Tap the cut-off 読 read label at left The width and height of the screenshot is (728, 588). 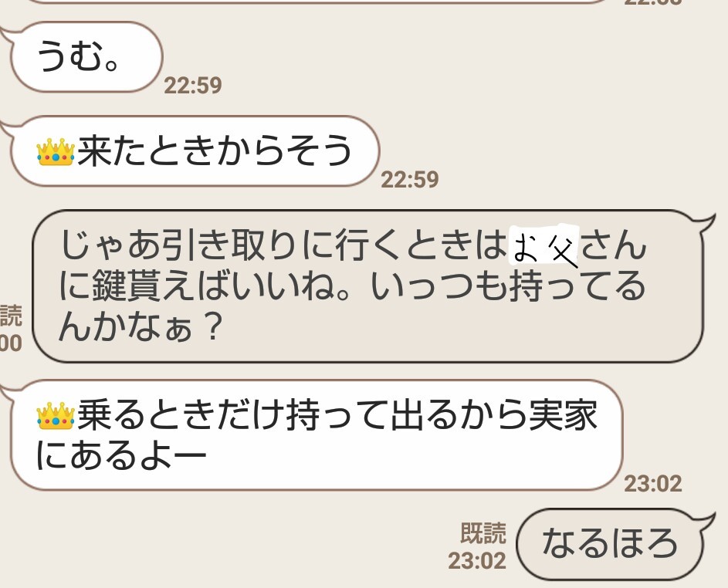[x=10, y=316]
